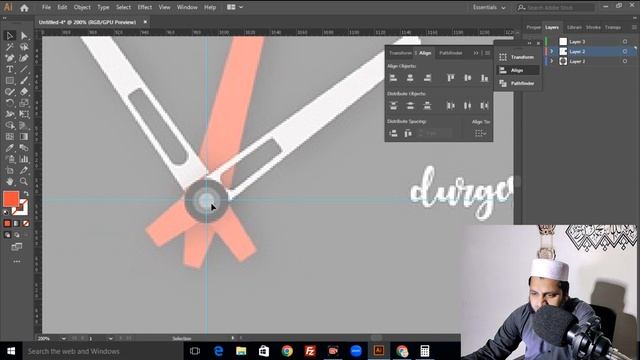Click Horizontal Align Right in Align Objects
640x360 pixels.
(427, 78)
